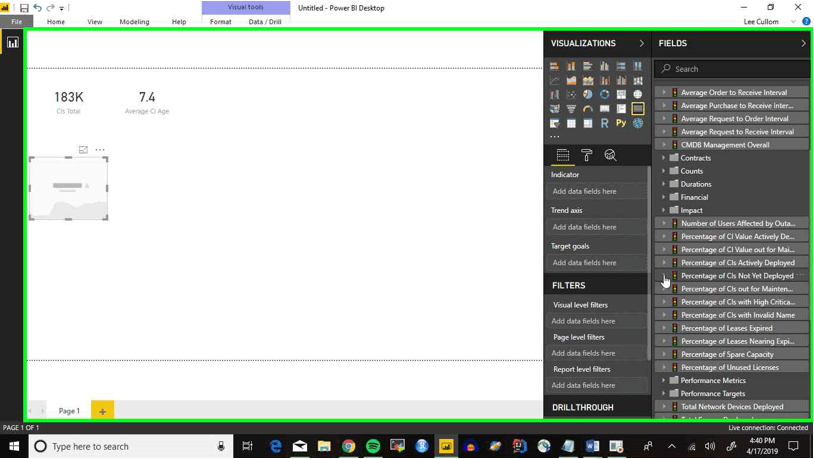Click Focus mode icon above the KPI visual
This screenshot has width=814, height=459.
pos(83,150)
